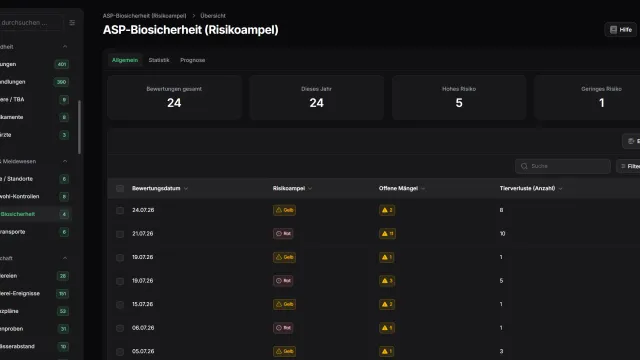The height and width of the screenshot is (360, 640).
Task: Open the Bewertungsdatum column sort chevron
Action: click(186, 189)
